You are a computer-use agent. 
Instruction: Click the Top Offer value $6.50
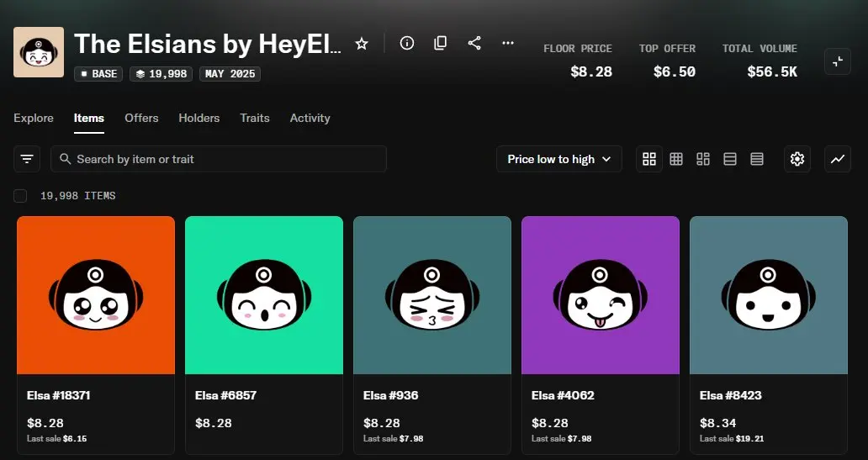click(x=675, y=71)
